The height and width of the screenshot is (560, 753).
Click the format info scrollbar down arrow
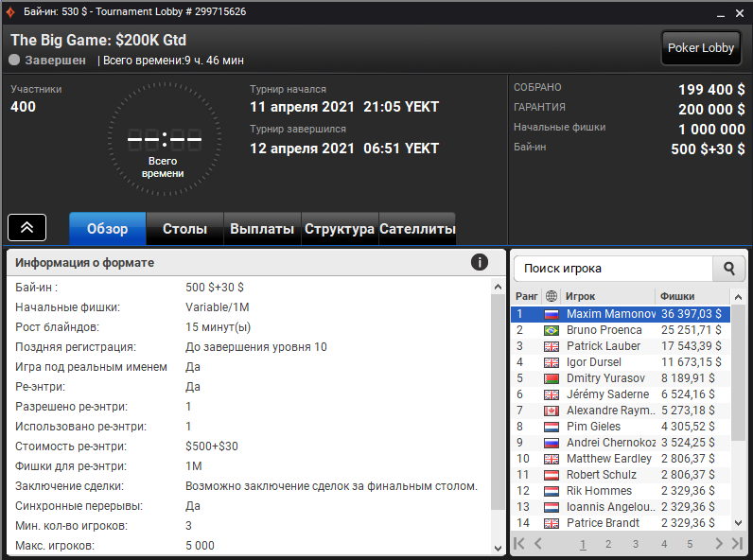[x=498, y=548]
